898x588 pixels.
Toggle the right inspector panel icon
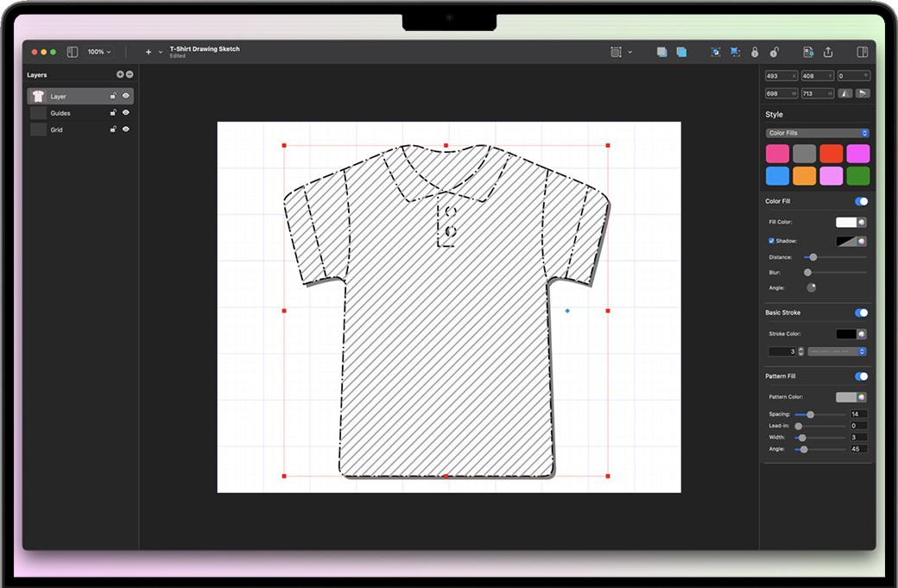pos(862,52)
